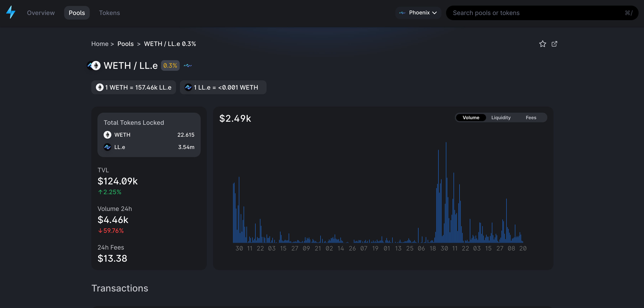Click the WETH icon in Total Tokens Locked
644x308 pixels.
[107, 135]
